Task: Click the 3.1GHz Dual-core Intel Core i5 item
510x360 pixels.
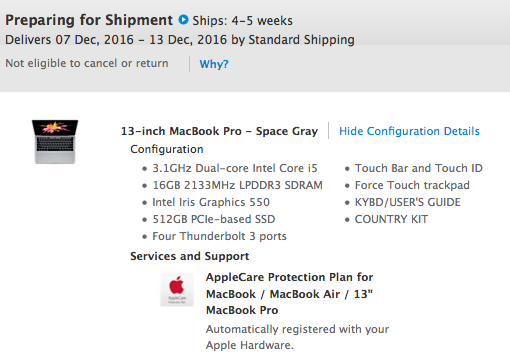Action: (235, 168)
